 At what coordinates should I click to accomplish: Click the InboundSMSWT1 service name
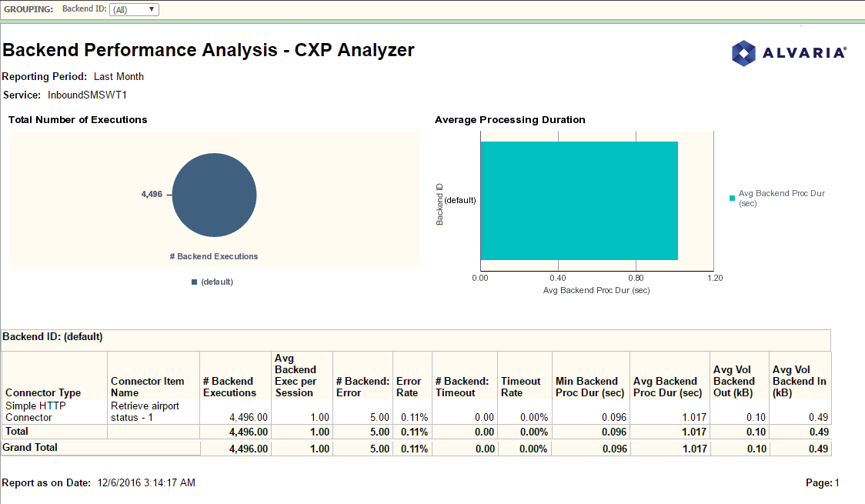[x=87, y=95]
